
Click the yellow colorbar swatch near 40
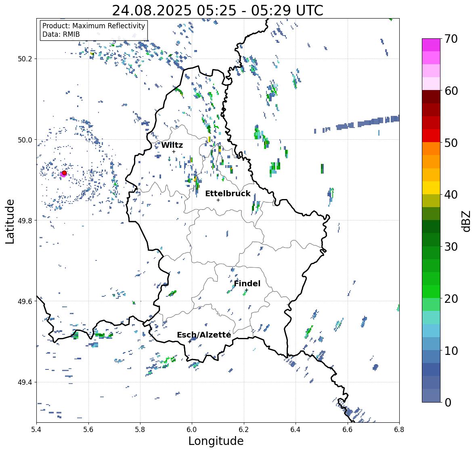click(431, 188)
